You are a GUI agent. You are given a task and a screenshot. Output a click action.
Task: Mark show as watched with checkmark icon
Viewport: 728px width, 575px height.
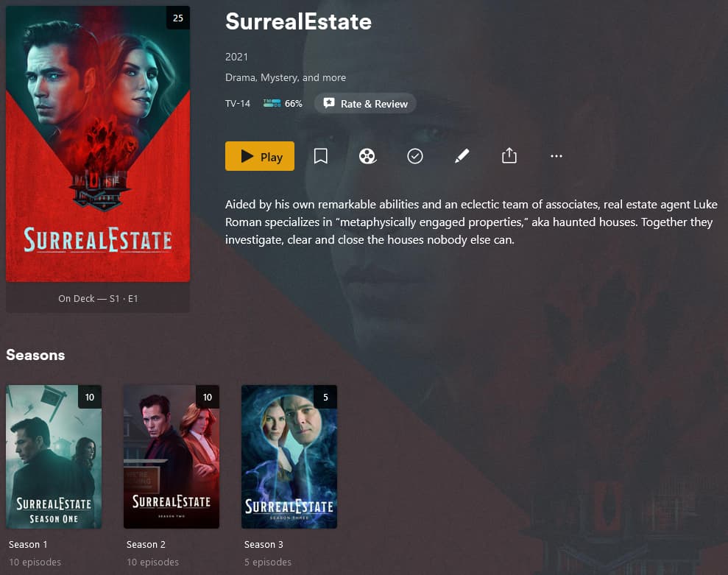pyautogui.click(x=415, y=156)
